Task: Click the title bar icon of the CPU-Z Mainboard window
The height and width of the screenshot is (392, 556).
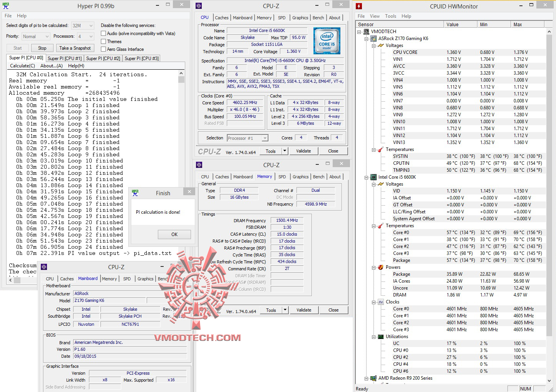Action: (44, 267)
